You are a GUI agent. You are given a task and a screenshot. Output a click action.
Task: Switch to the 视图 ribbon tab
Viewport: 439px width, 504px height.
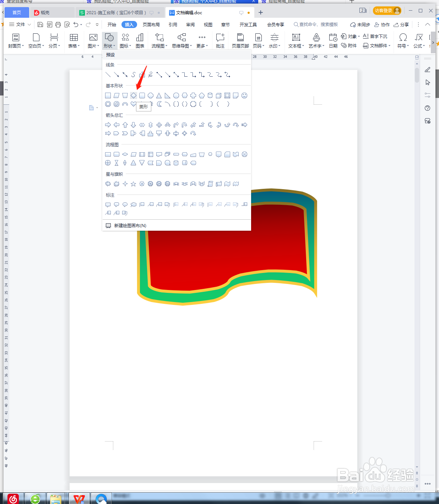coord(208,24)
